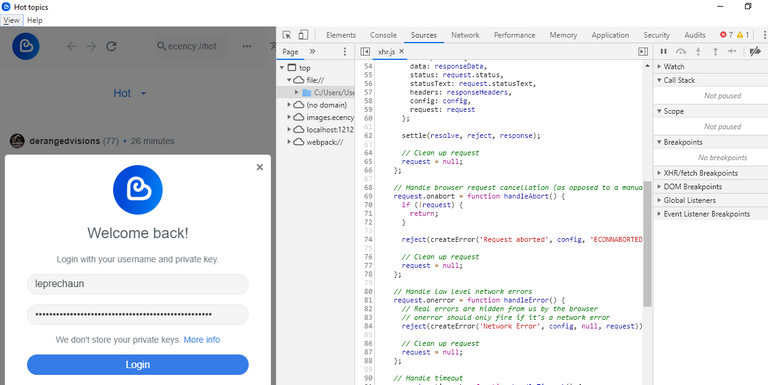Collapse the file:// tree node
Viewport: 768px width, 385px height.
[x=289, y=80]
